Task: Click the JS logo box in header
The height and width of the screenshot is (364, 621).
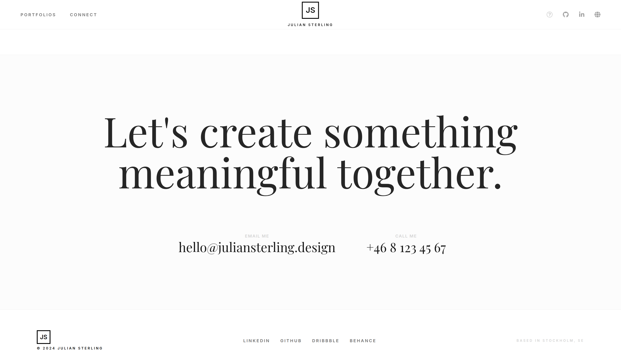Action: pos(310,10)
